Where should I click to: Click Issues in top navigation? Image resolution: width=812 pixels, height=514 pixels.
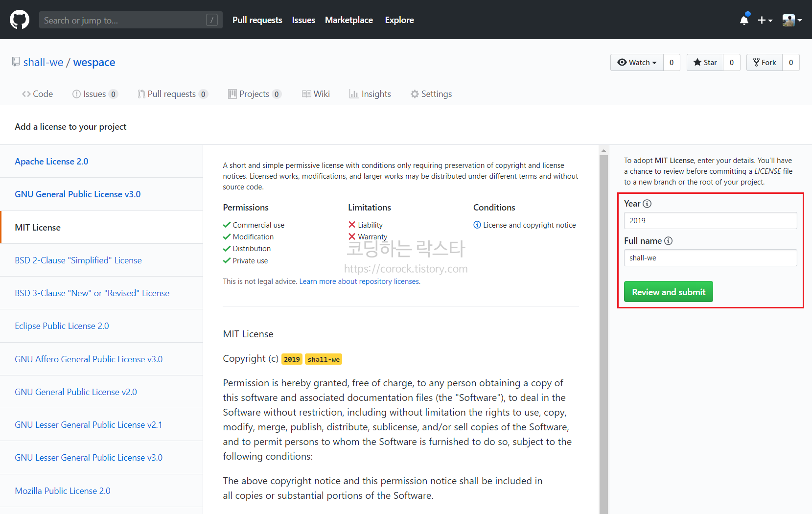[x=303, y=20]
